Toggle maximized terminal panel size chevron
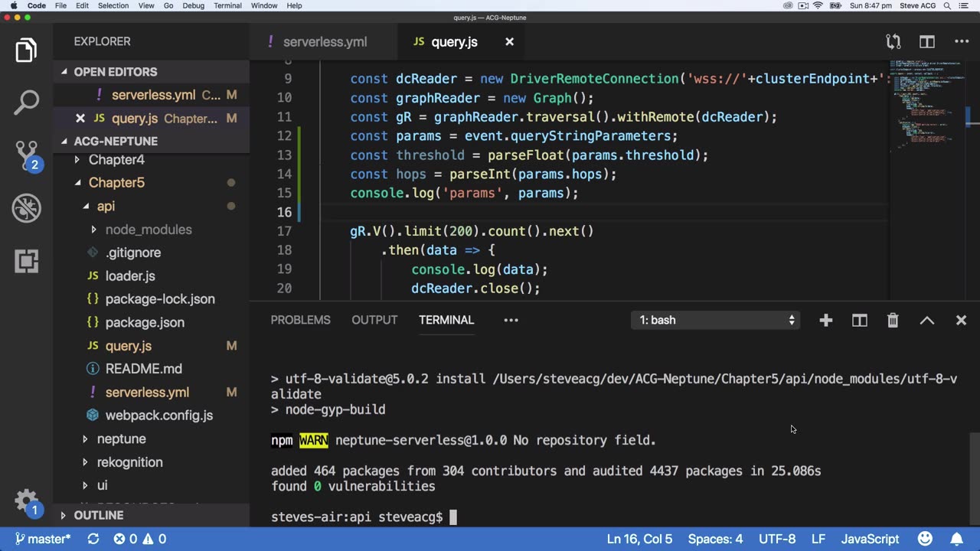The height and width of the screenshot is (551, 980). click(927, 321)
